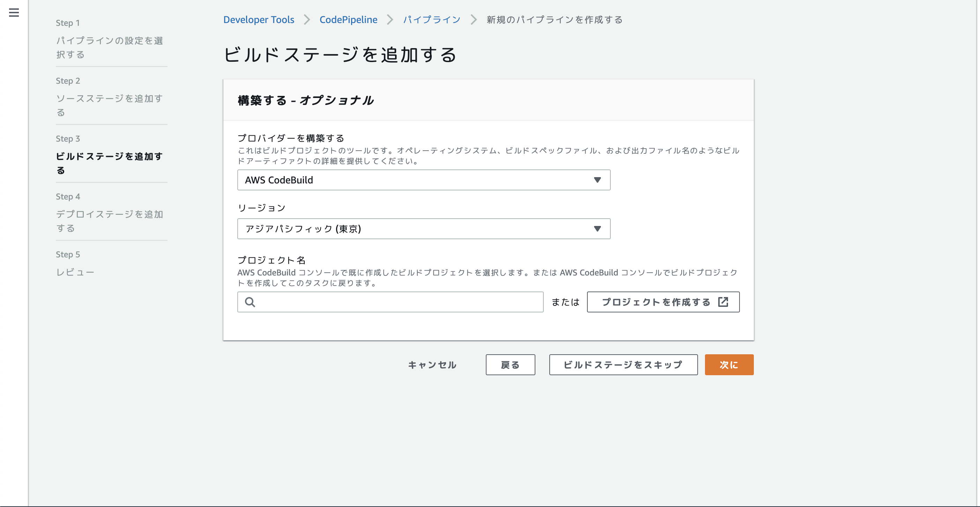Screen dimensions: 980x507
Task: Click the 構築する - オプショナル section header
Action: 305,100
